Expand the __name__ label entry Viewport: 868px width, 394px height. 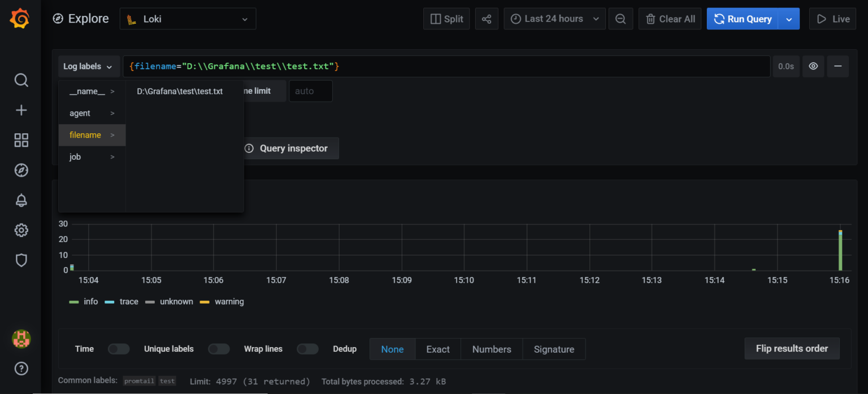[92, 91]
